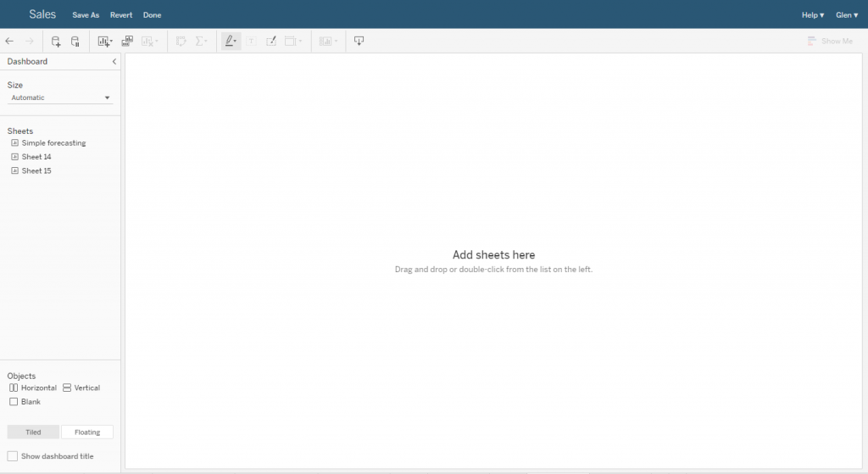Click the show mark labels T icon
Image resolution: width=868 pixels, height=474 pixels.
click(x=251, y=41)
